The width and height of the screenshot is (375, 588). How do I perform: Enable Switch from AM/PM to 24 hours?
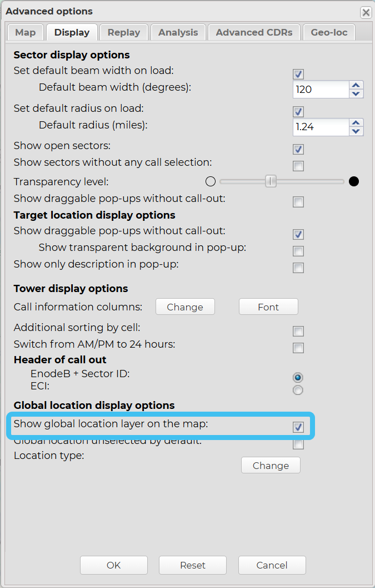(298, 348)
